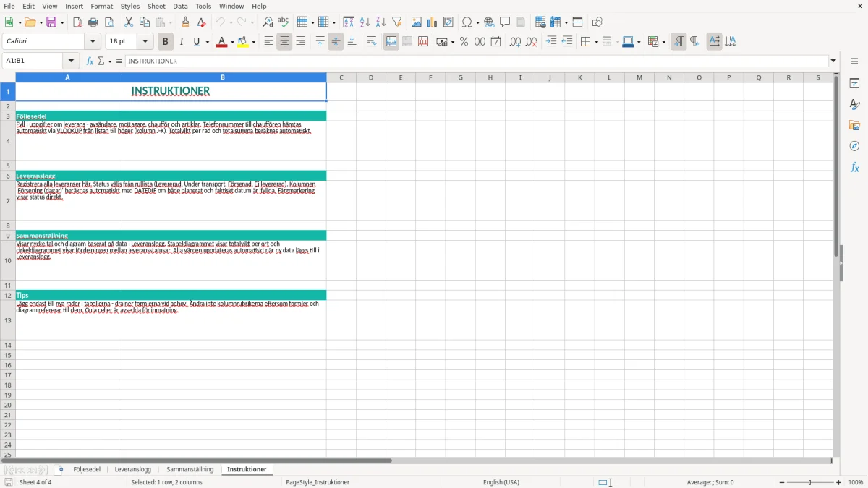Viewport: 868px width, 488px height.
Task: Click the English (USA) language status
Action: 501,482
